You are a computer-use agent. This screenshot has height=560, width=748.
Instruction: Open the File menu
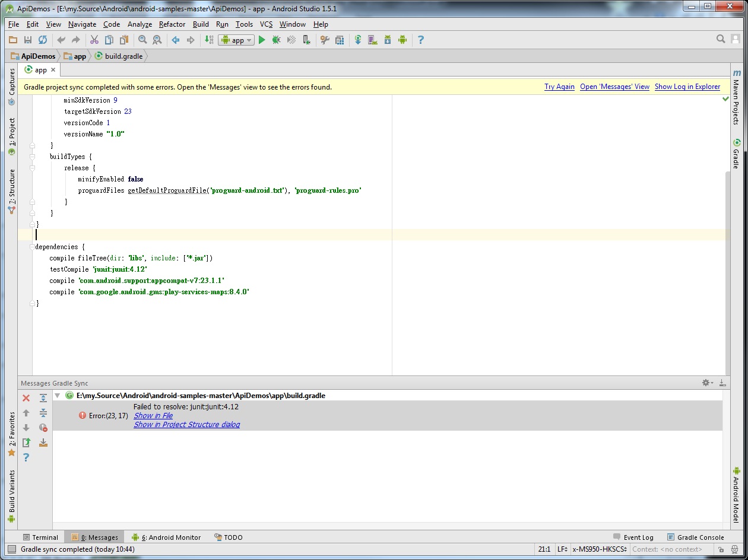tap(14, 24)
